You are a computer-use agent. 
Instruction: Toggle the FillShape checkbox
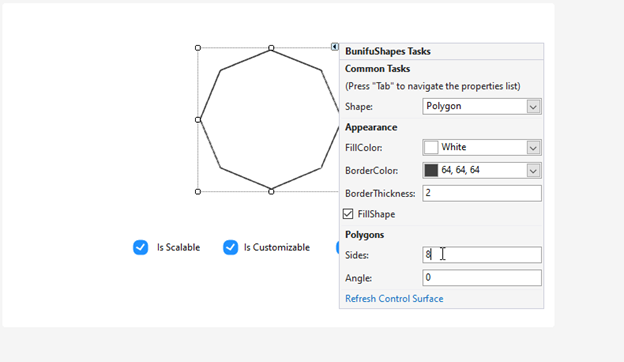(348, 214)
